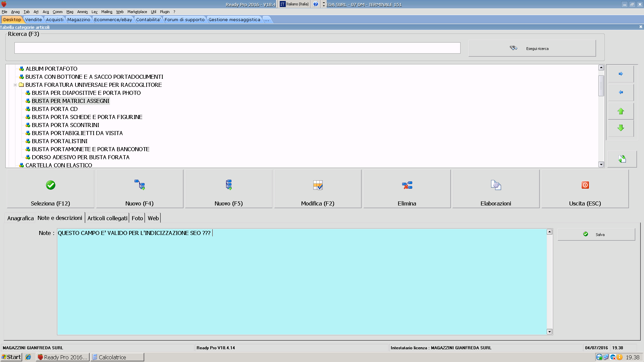Select BUSTA PORTA SCONTRINI tree item
Image resolution: width=644 pixels, height=362 pixels.
(65, 125)
